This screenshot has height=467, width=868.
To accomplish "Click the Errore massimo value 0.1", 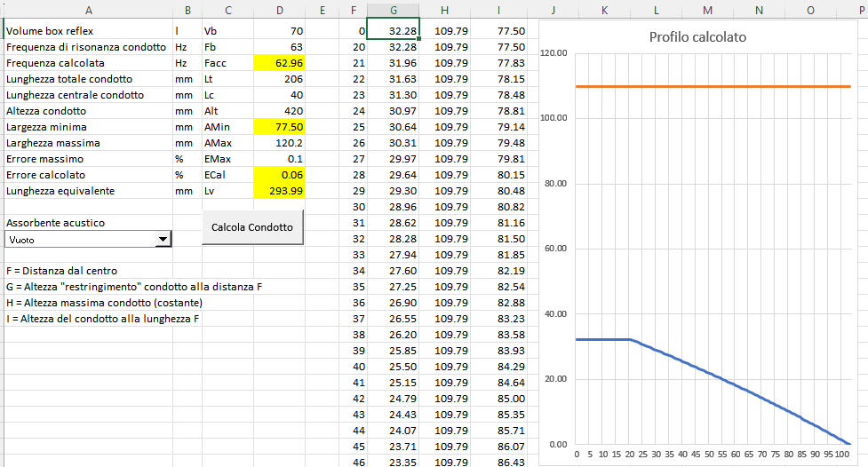I will (x=280, y=159).
